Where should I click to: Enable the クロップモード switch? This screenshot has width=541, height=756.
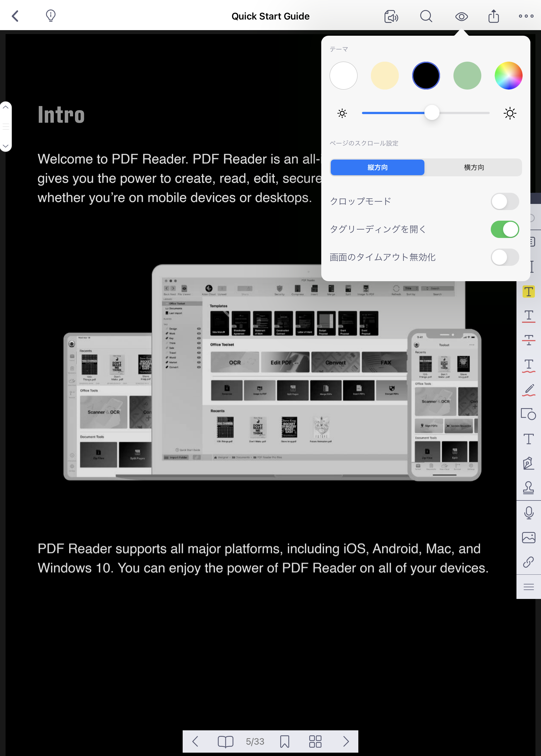505,201
